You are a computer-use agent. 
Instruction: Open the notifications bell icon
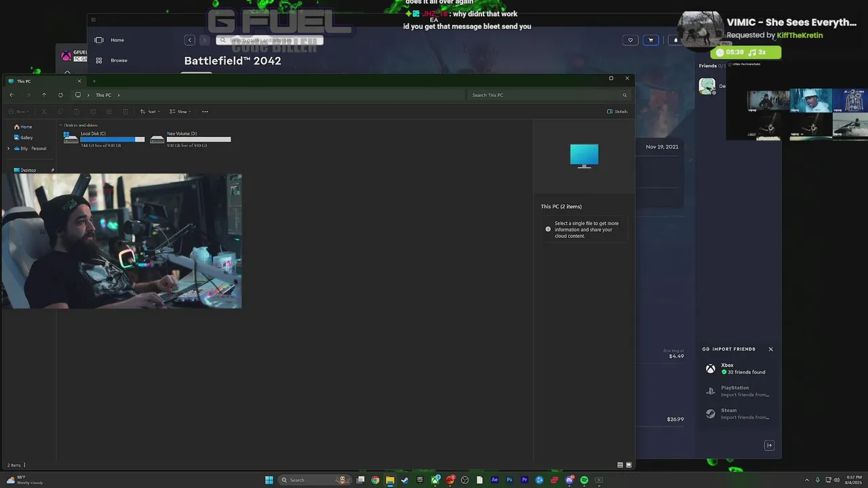pyautogui.click(x=675, y=40)
